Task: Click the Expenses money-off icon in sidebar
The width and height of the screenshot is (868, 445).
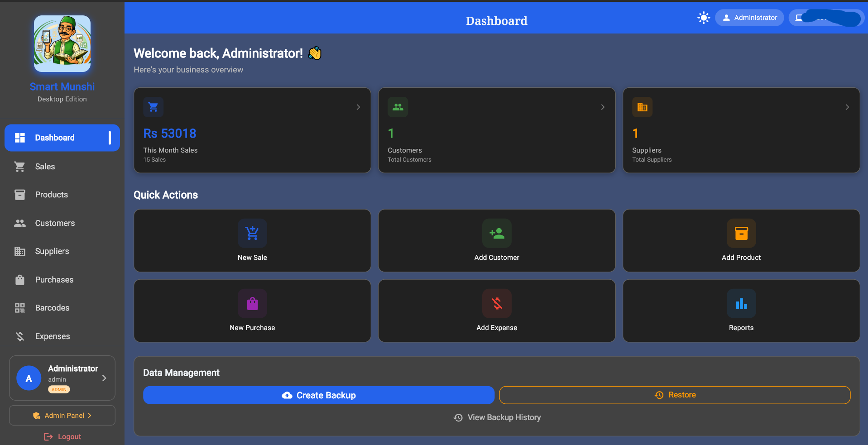Action: tap(20, 336)
